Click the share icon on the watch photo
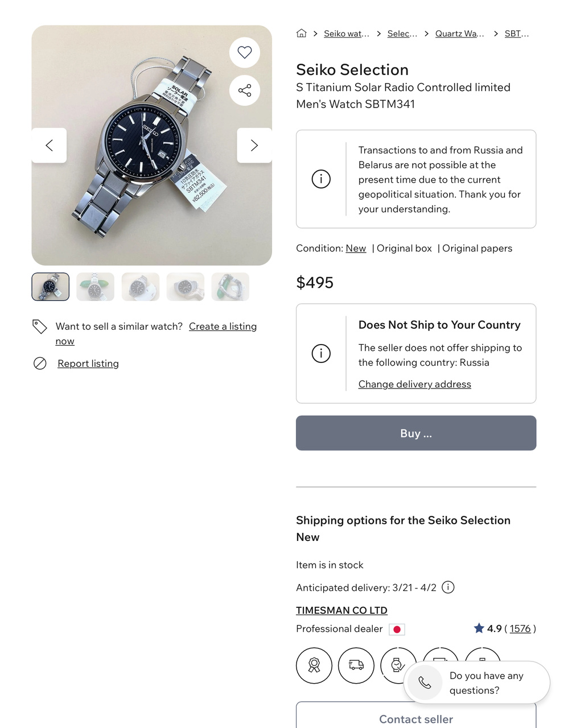 coord(245,90)
